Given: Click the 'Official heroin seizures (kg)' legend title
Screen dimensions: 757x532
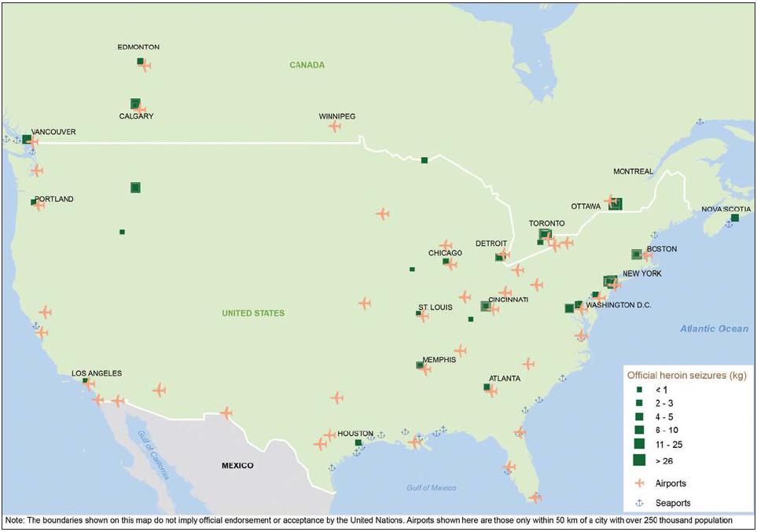Looking at the screenshot, I should tap(685, 373).
